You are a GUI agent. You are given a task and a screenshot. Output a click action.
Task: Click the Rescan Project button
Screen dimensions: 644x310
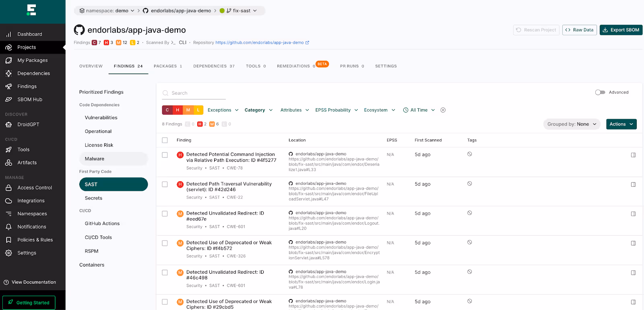coord(536,30)
